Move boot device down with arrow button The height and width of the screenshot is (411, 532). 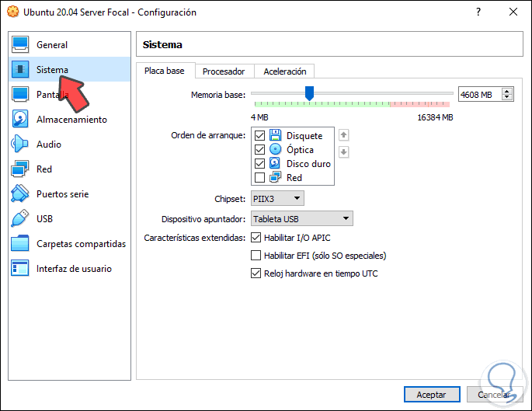344,152
